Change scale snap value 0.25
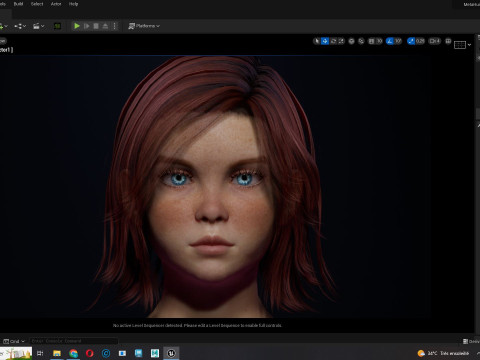This screenshot has width=480, height=360. point(420,41)
